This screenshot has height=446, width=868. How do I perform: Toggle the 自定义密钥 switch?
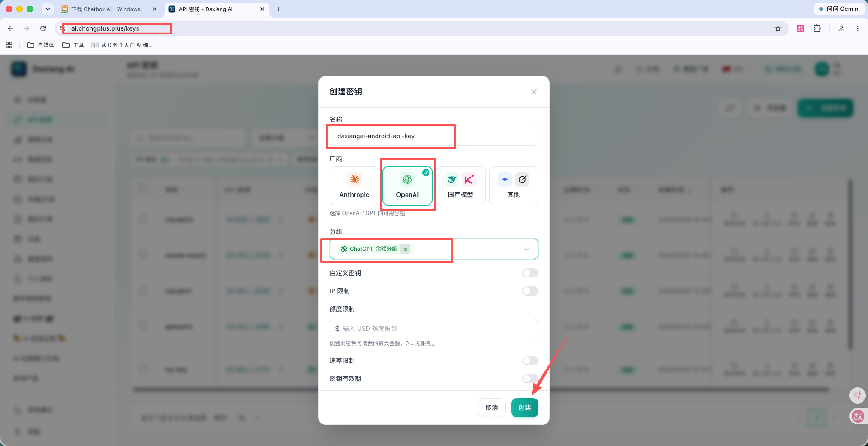coord(530,273)
